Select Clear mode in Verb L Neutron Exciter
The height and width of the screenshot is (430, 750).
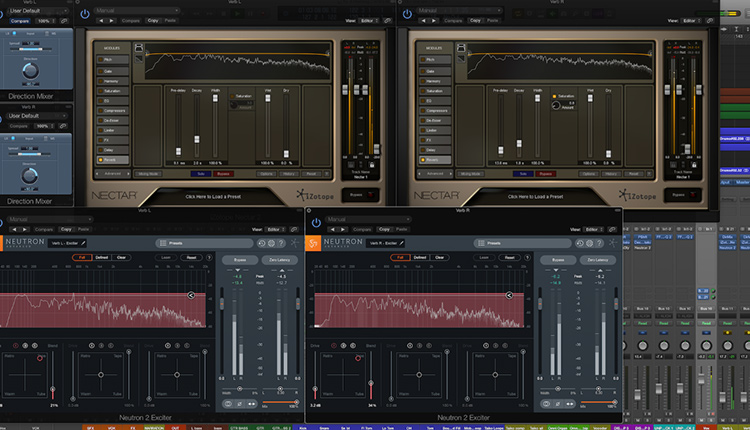click(x=121, y=257)
